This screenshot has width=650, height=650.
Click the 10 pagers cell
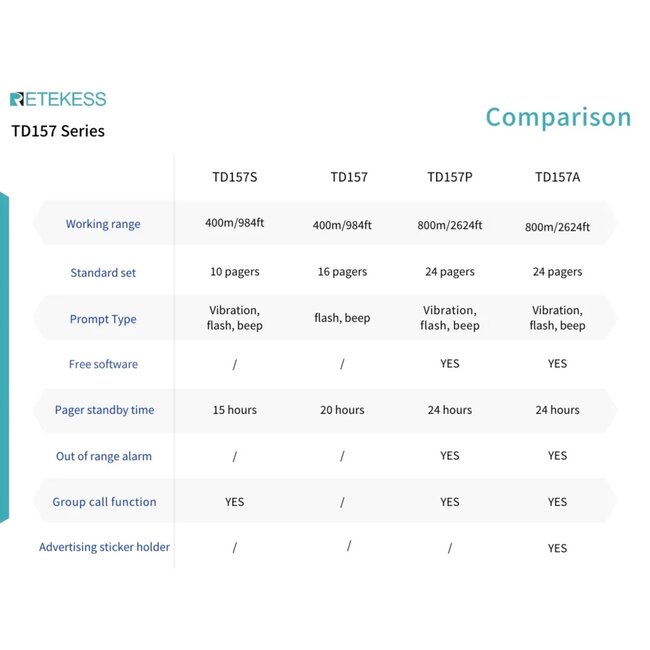pyautogui.click(x=234, y=272)
